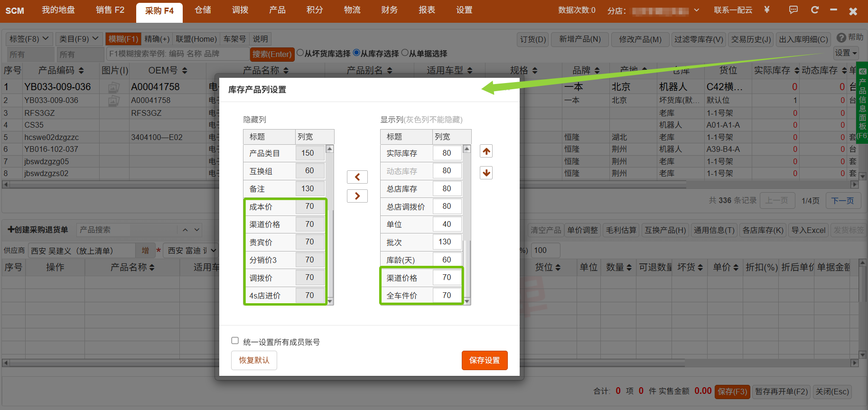
Task: Sort the lower grid by 数量 arrows
Action: point(629,268)
